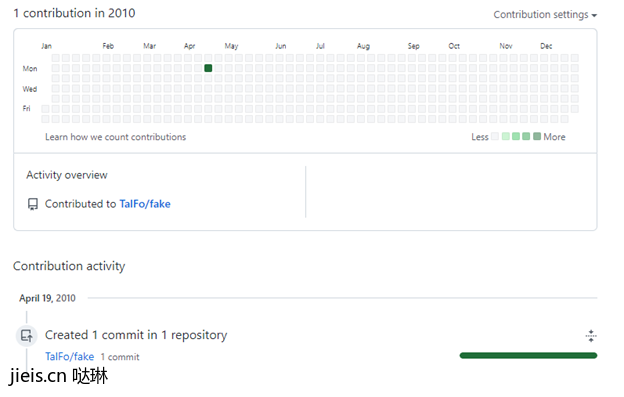624x397 pixels.
Task: Click the darkest green legend swatch
Action: [x=537, y=136]
